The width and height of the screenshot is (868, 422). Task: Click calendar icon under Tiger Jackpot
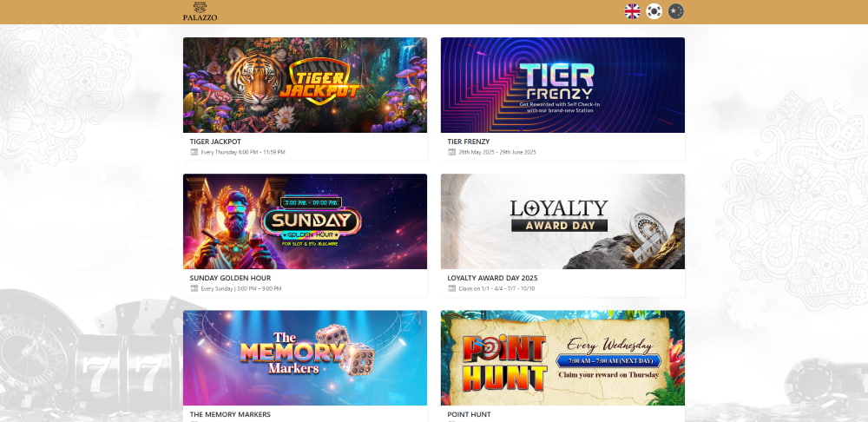point(194,152)
